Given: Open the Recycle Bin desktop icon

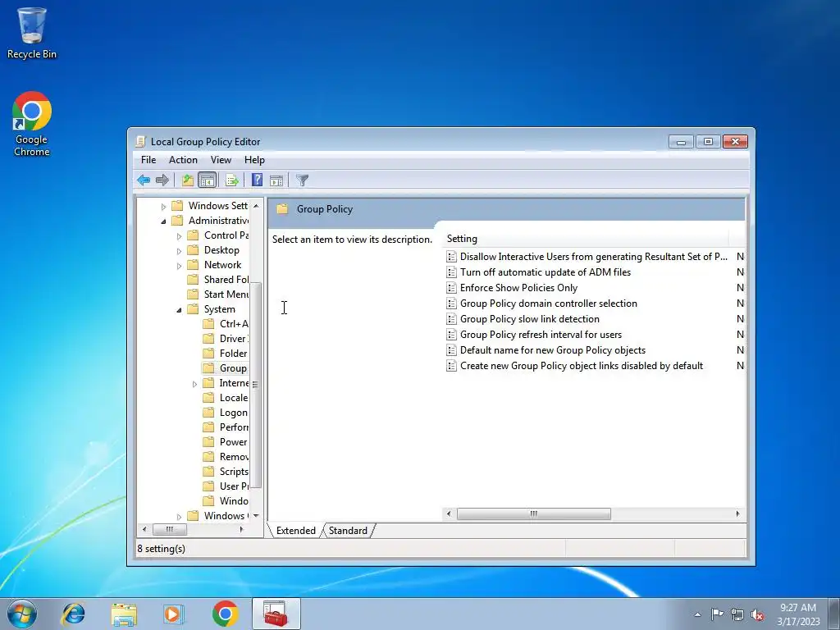Looking at the screenshot, I should [32, 33].
